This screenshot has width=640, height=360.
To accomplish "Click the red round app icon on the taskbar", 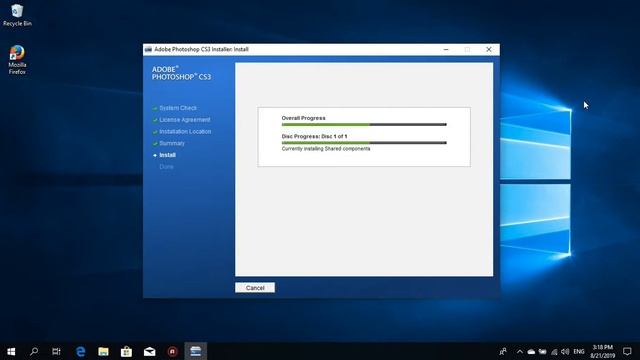I will 173,351.
